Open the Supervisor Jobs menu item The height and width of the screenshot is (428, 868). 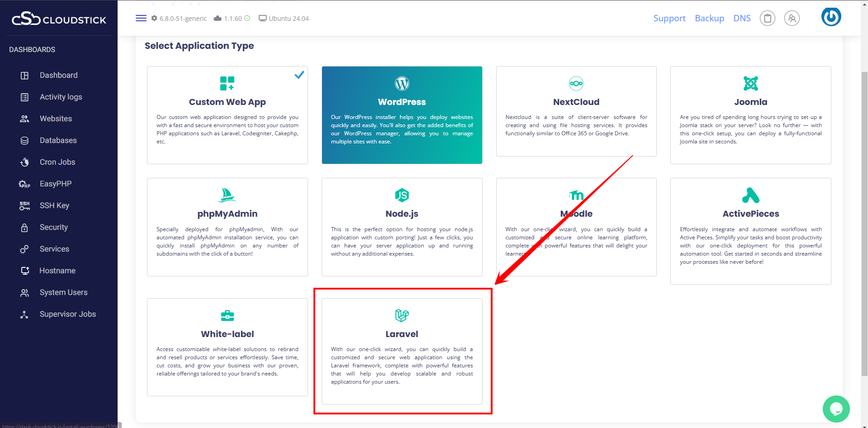[x=67, y=314]
